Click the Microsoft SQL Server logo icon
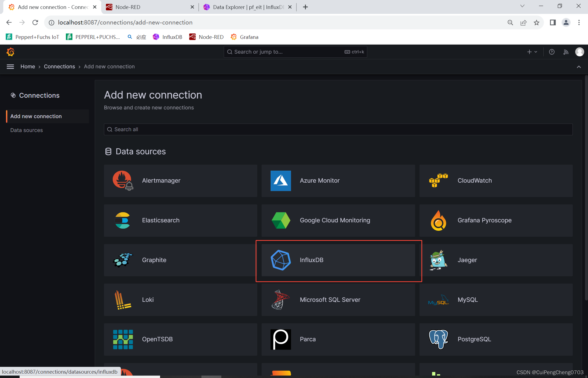Image resolution: width=588 pixels, height=378 pixels. (281, 300)
